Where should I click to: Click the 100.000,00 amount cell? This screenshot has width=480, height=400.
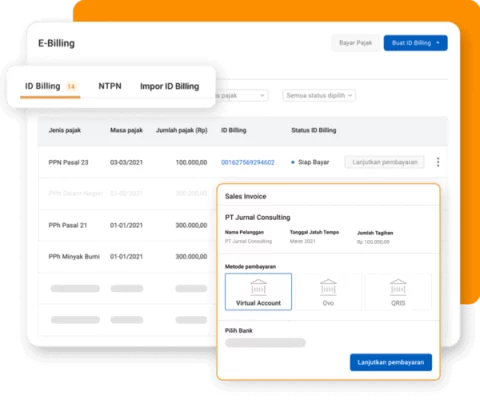coord(191,162)
